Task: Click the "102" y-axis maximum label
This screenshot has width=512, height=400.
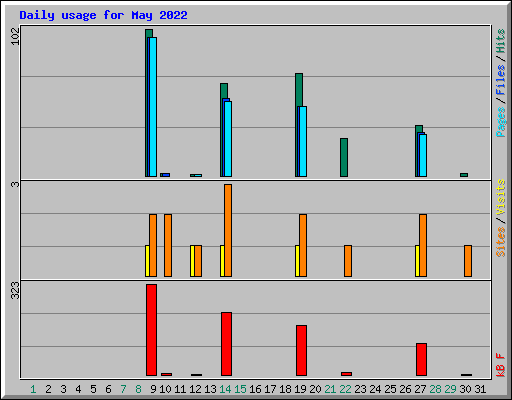Action: (15, 37)
